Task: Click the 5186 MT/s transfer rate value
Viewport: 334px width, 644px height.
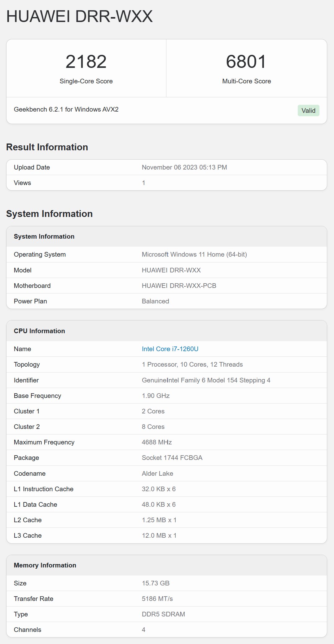Action: click(x=157, y=599)
